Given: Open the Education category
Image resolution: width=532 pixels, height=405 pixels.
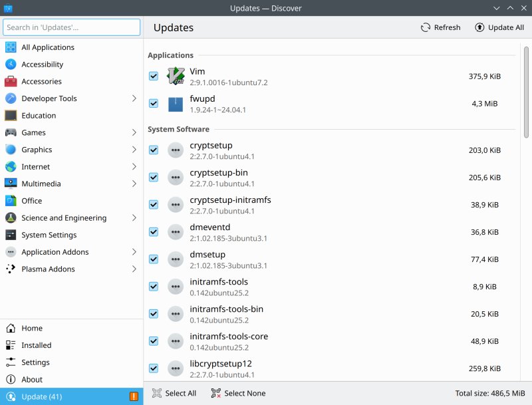Looking at the screenshot, I should (x=39, y=116).
